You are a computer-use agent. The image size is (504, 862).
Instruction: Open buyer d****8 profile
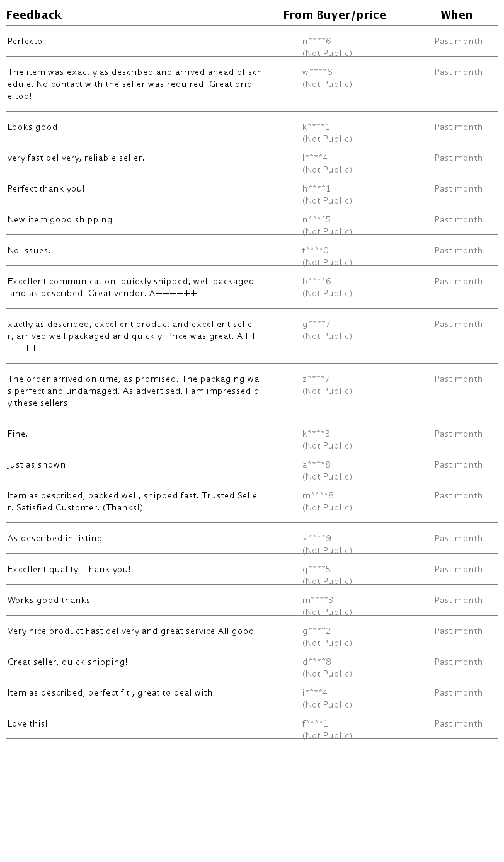click(x=316, y=662)
